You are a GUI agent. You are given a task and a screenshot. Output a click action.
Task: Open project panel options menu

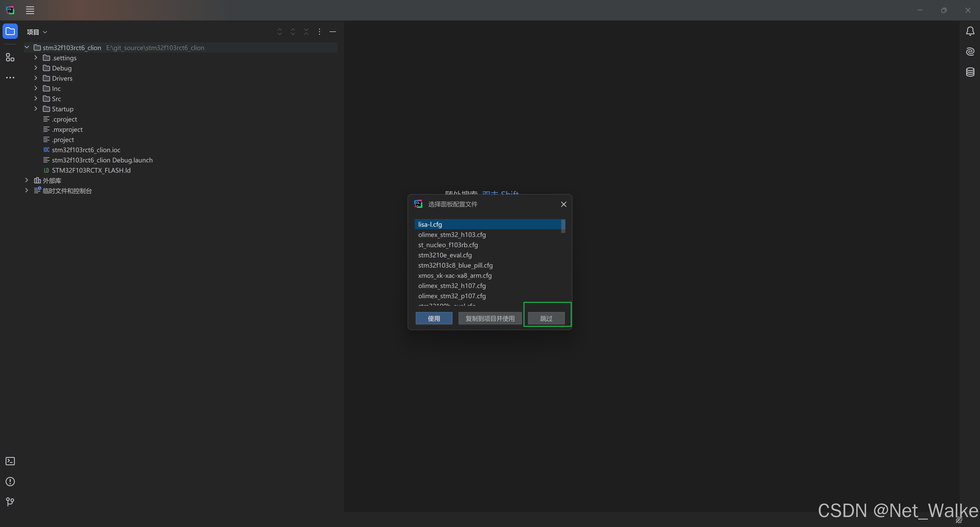point(320,32)
